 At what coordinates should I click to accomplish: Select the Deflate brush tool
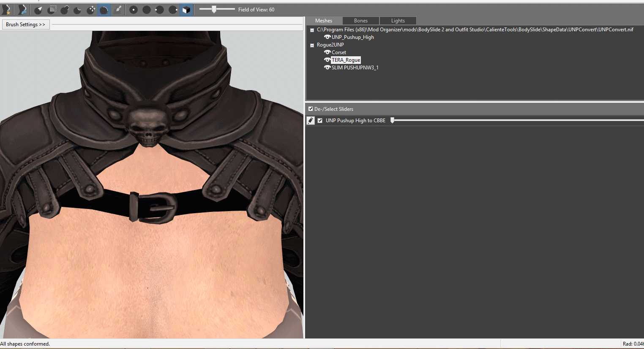pos(78,10)
